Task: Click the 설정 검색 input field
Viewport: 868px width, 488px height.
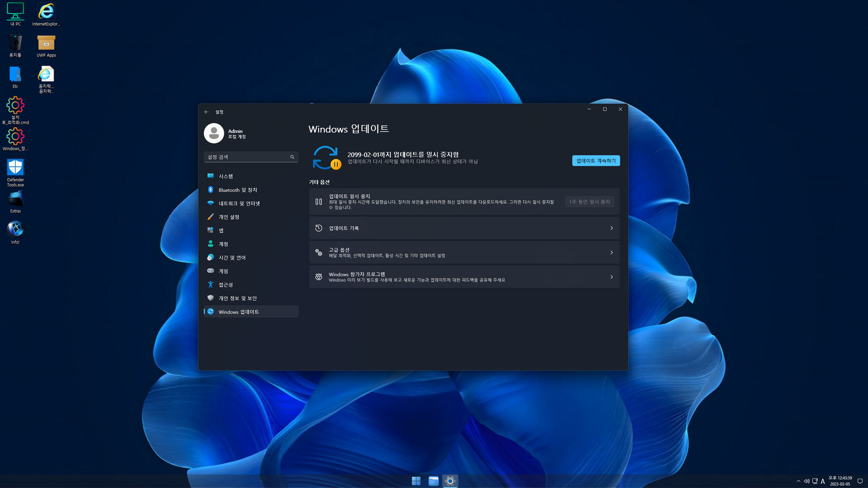Action: (x=251, y=157)
